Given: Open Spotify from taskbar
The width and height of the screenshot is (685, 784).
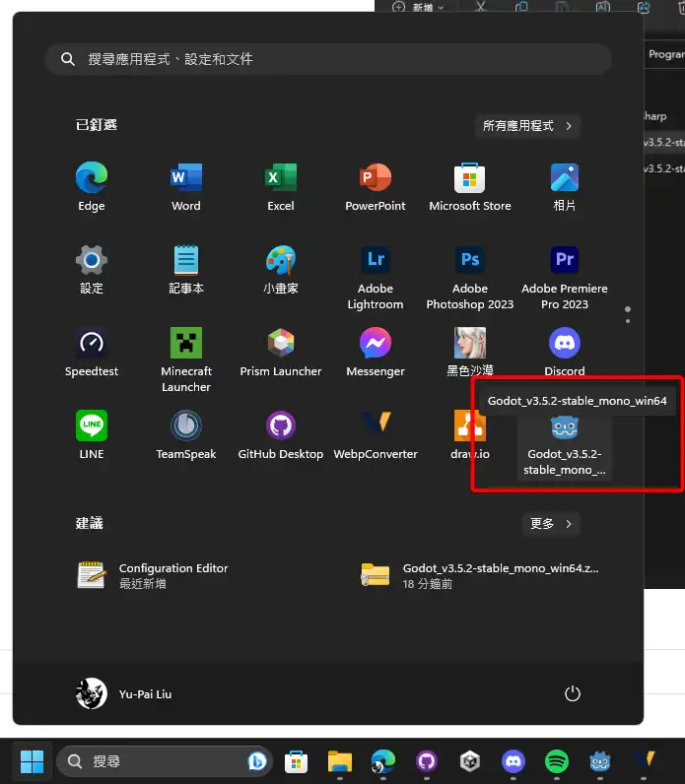Looking at the screenshot, I should 557,761.
